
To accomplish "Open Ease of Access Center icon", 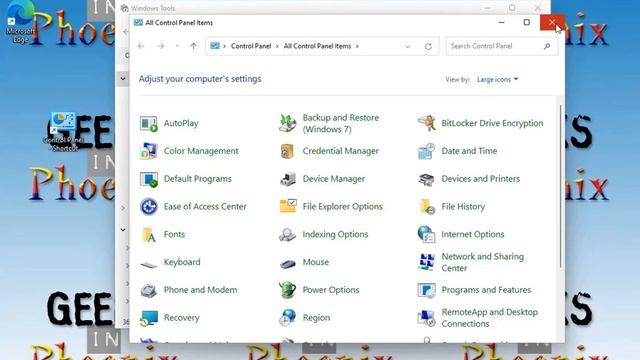I will point(149,207).
